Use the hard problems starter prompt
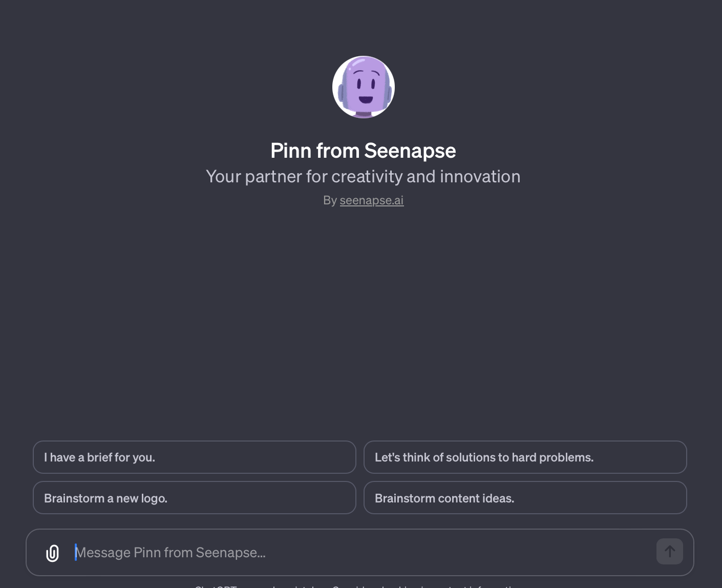This screenshot has height=588, width=722. pos(525,457)
